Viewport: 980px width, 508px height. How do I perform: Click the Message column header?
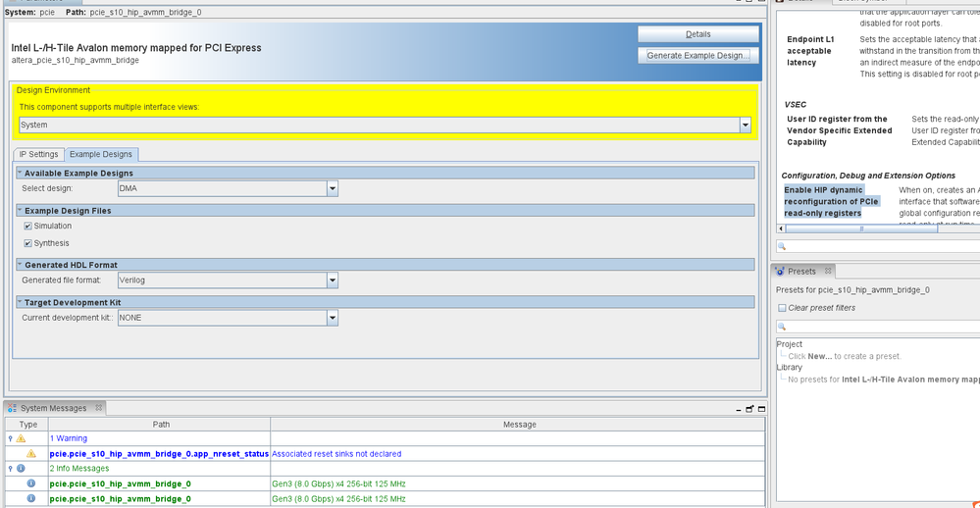[519, 425]
